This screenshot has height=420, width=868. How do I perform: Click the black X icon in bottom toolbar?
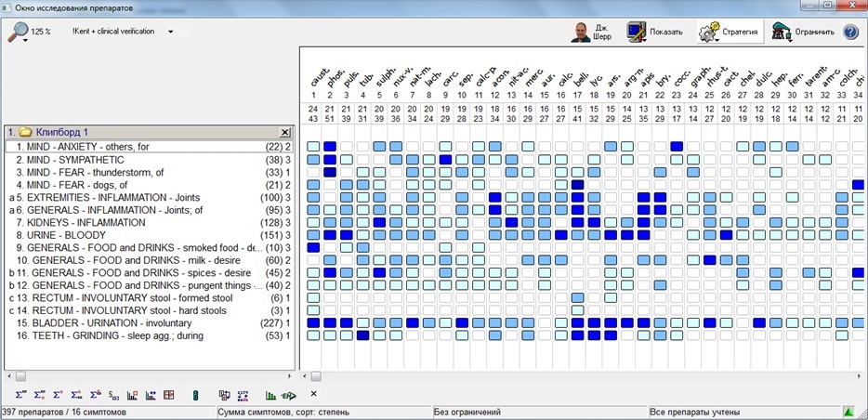(313, 394)
